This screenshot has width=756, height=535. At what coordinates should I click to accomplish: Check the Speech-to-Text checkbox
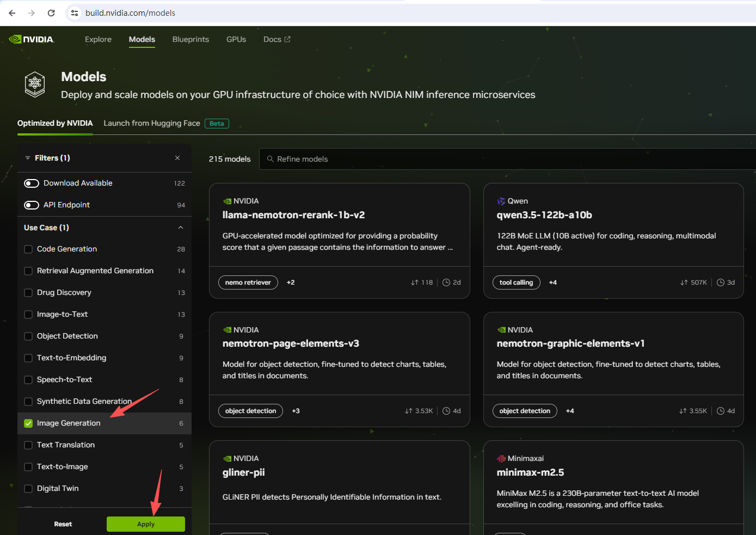pyautogui.click(x=28, y=380)
